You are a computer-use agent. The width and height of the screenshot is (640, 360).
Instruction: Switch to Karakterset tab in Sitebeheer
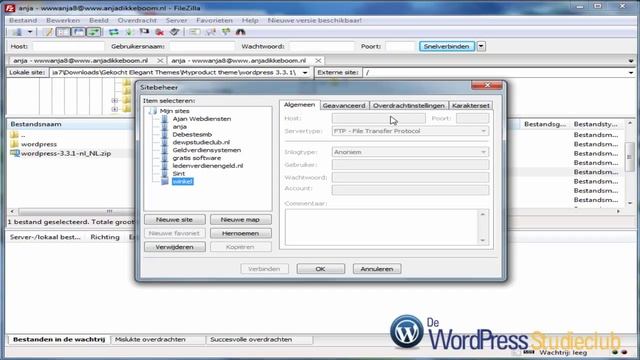pyautogui.click(x=471, y=105)
